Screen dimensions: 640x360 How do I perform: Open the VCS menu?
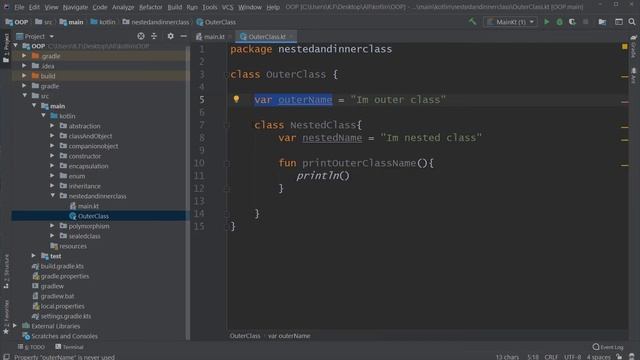click(227, 7)
